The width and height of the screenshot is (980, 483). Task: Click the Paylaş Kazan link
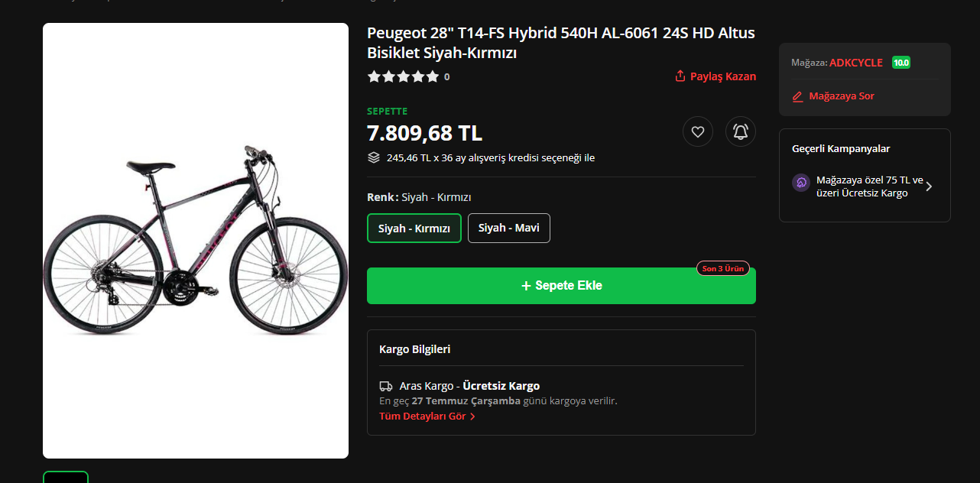(x=722, y=76)
